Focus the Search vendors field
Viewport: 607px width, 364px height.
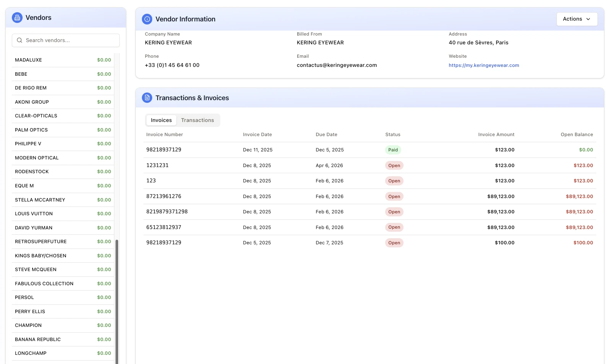pos(66,40)
